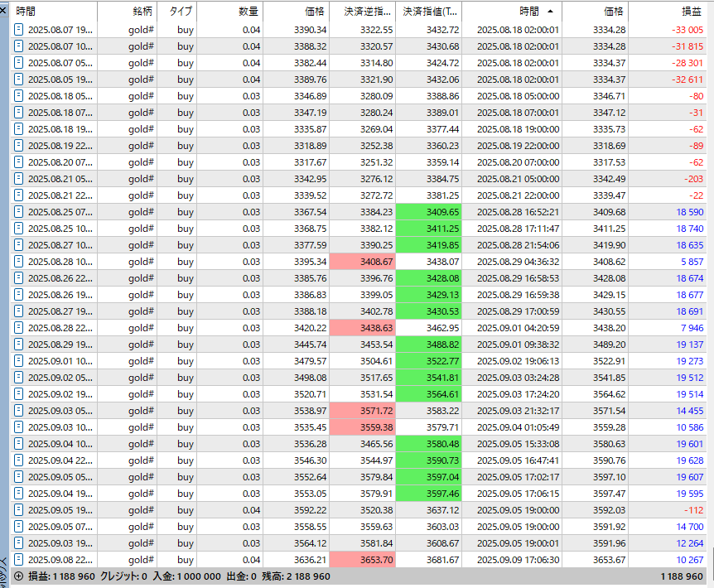Screen dimensions: 714x588
Task: Click the order icon for 2025.08.21 22... row
Action: coord(19,195)
